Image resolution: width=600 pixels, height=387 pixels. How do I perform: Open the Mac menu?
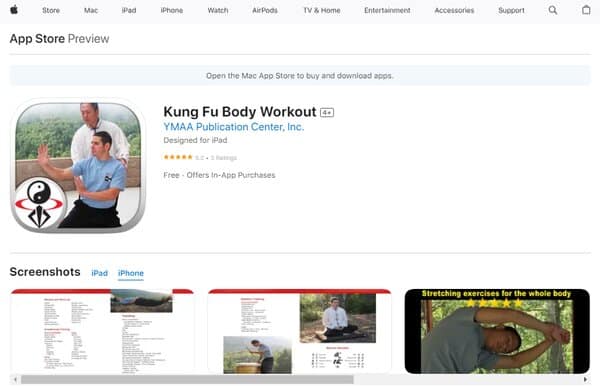coord(91,11)
